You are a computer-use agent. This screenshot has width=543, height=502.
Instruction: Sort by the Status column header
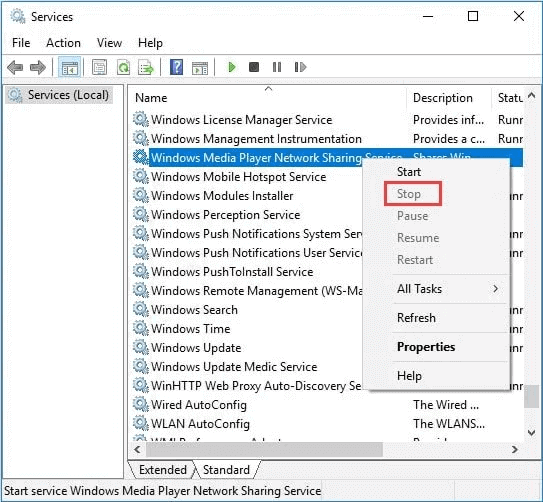pyautogui.click(x=508, y=98)
